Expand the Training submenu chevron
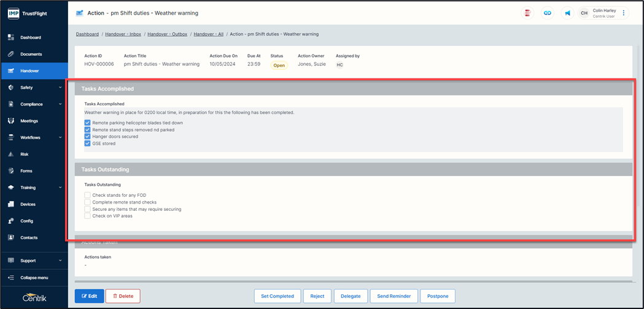 click(x=60, y=188)
